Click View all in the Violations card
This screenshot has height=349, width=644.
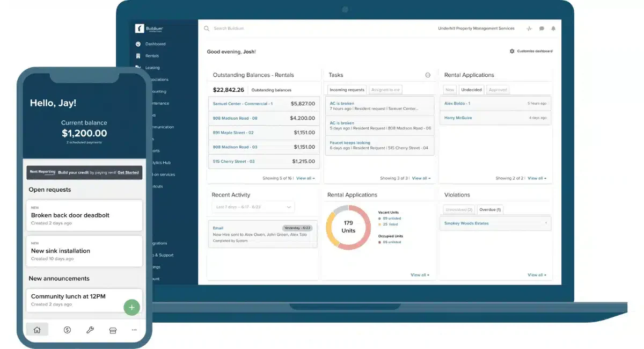537,275
